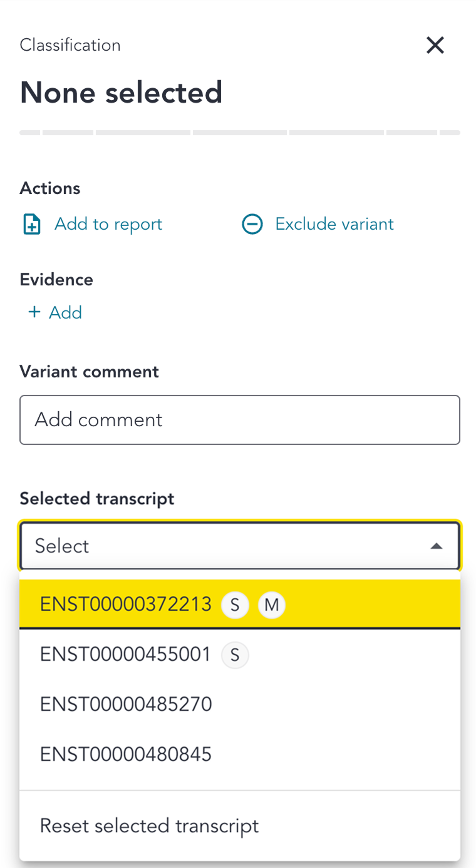
Task: Pick ENST00000480845 from the list
Action: pyautogui.click(x=126, y=755)
